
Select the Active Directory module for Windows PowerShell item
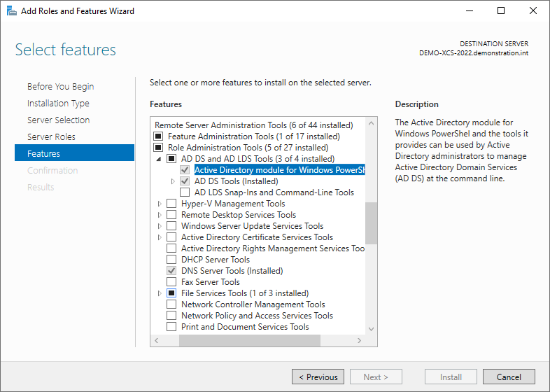coord(279,170)
